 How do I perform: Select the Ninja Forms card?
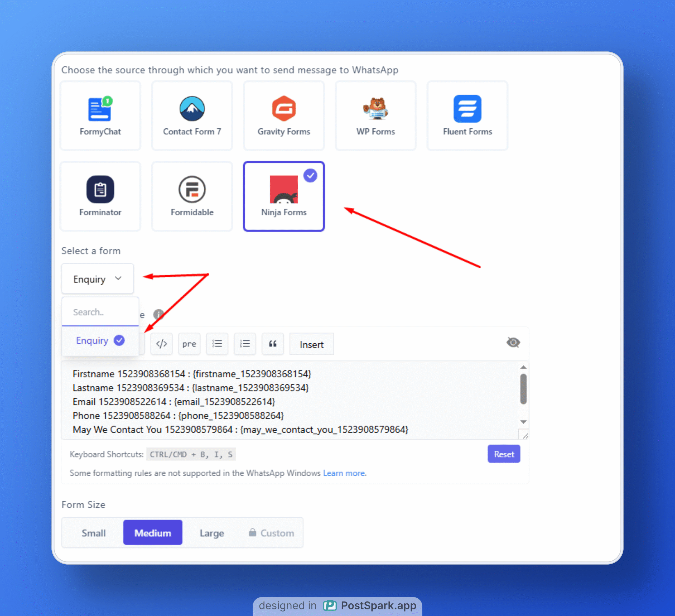pyautogui.click(x=284, y=196)
